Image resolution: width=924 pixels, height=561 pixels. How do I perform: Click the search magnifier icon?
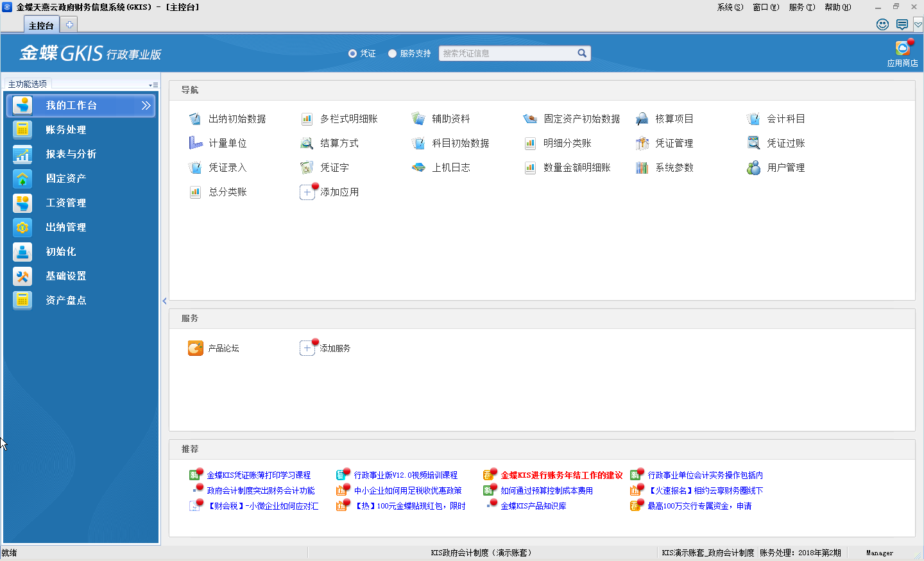tap(582, 53)
